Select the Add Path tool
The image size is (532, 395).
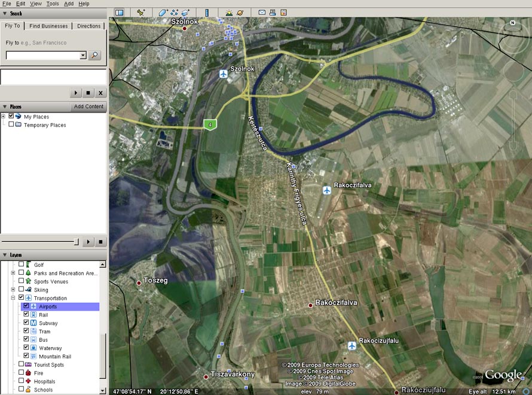pyautogui.click(x=174, y=12)
